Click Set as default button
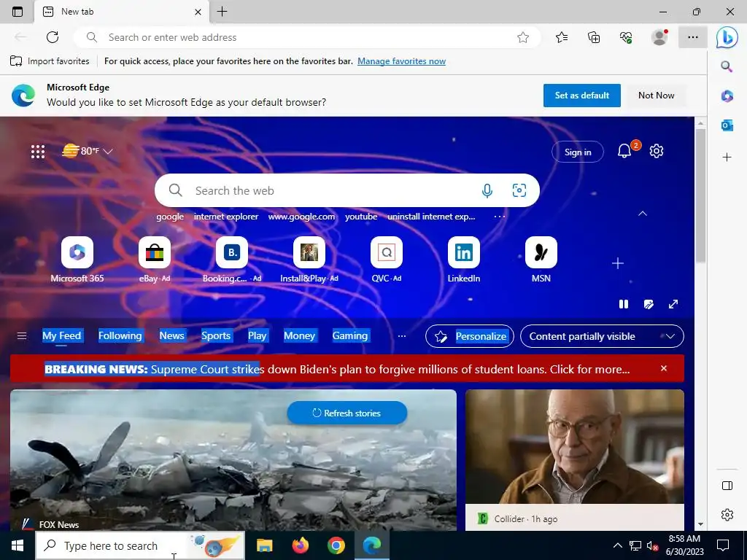Screen dimensions: 747x560 581,96
